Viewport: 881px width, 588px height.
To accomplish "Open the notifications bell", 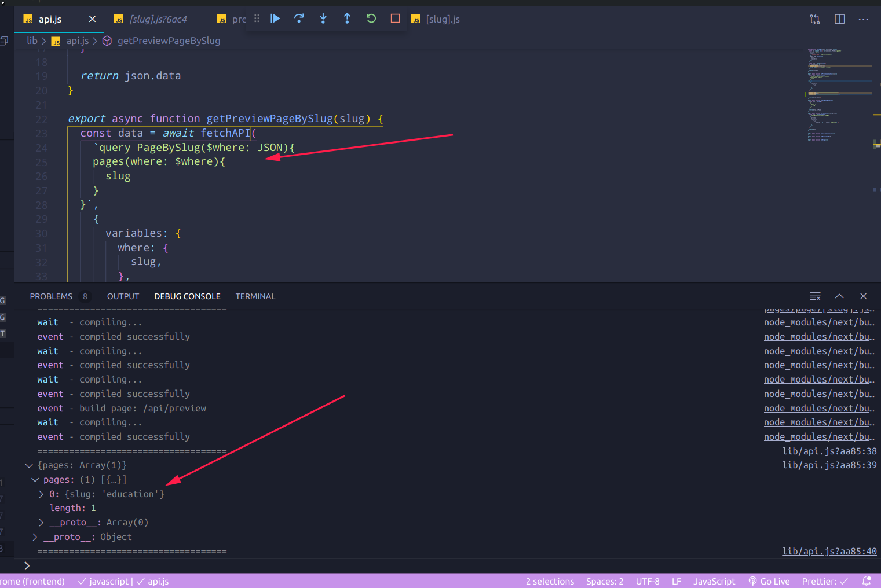I will point(867,581).
